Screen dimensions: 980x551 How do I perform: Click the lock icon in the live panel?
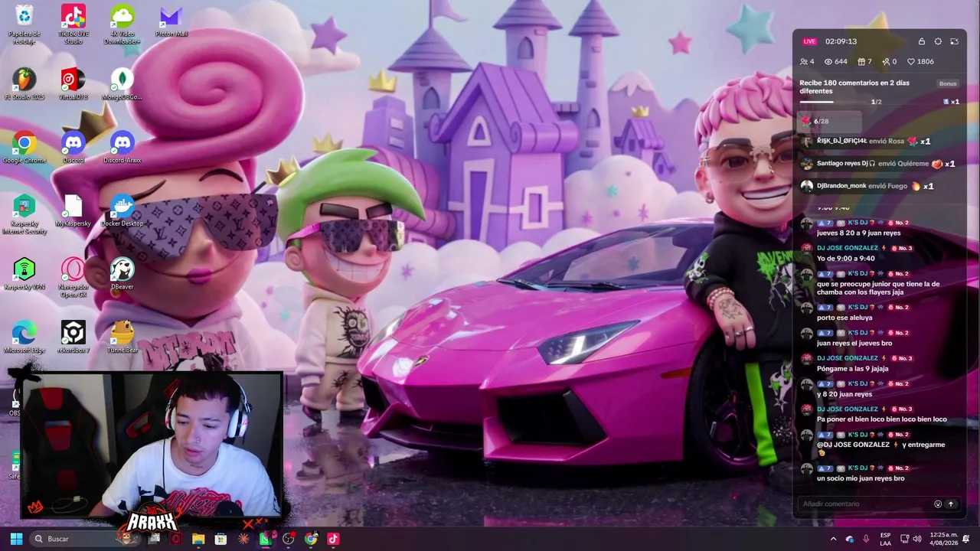tap(922, 41)
